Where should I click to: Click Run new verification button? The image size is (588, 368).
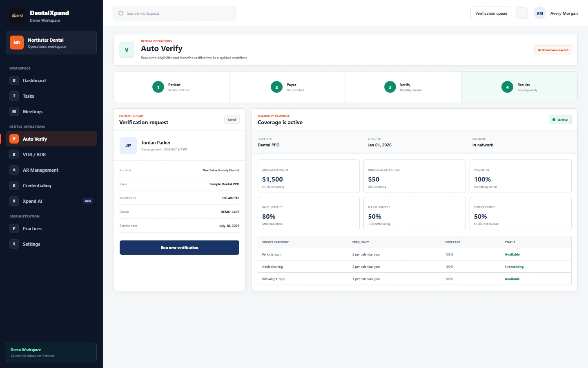(179, 248)
